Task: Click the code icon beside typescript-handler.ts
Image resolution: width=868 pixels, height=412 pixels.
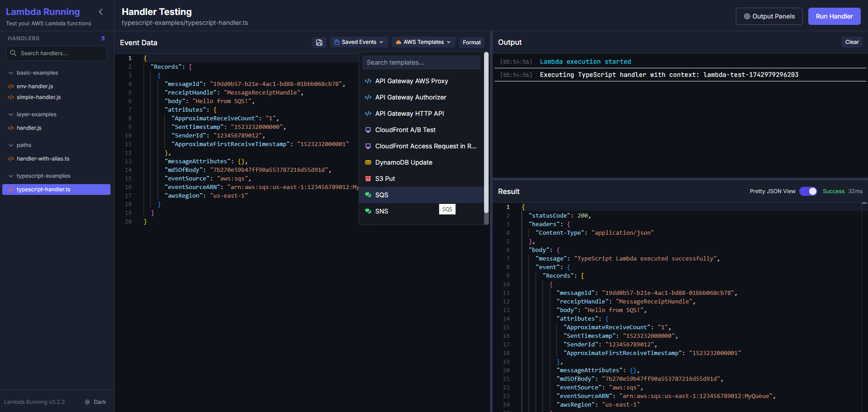Action: click(x=11, y=189)
